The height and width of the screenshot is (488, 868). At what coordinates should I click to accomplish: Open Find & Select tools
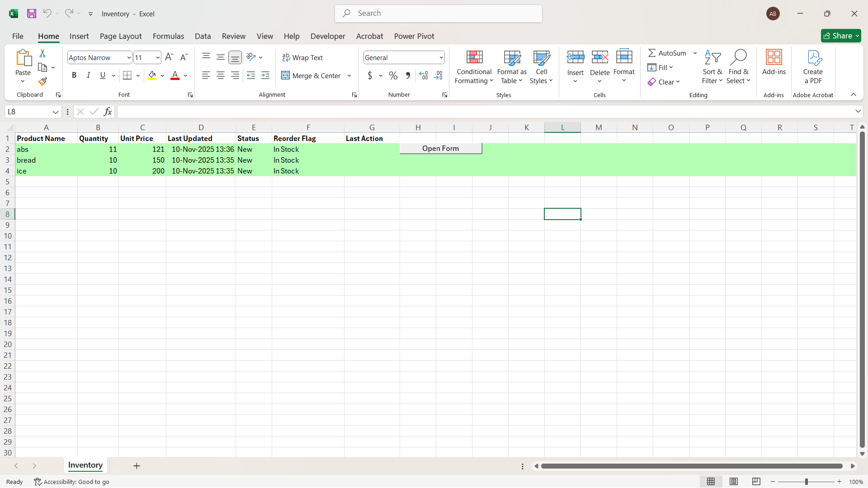(738, 67)
